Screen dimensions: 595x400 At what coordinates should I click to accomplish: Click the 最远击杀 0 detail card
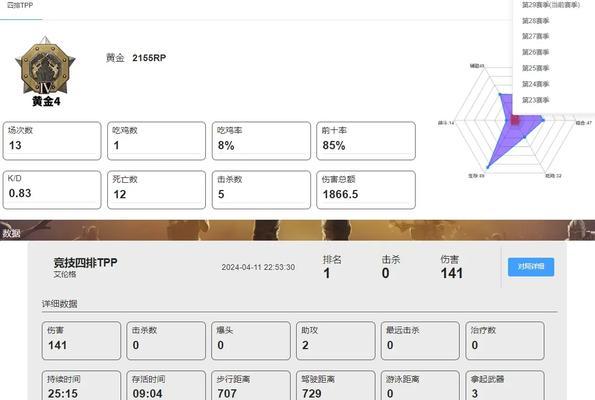(x=420, y=340)
